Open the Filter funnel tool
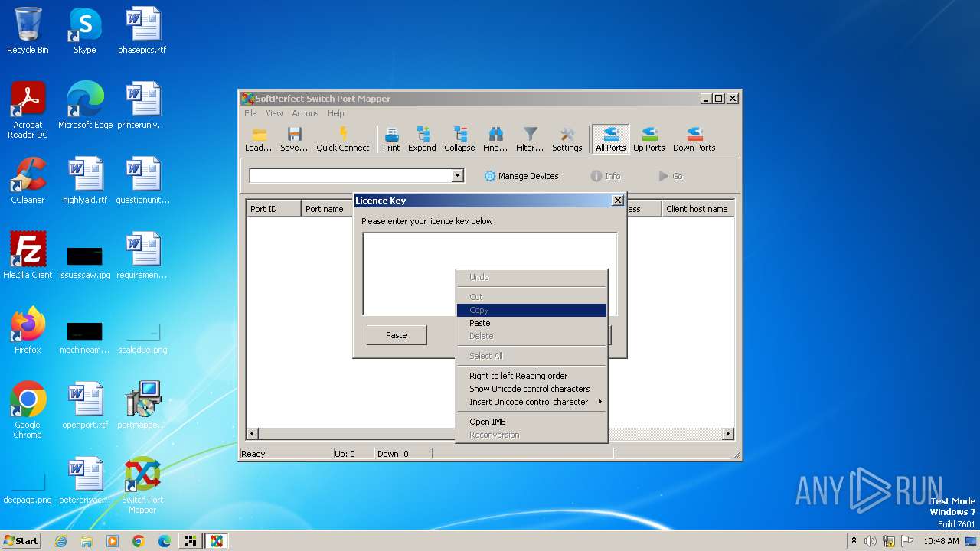Viewport: 980px width, 551px height. [x=530, y=140]
